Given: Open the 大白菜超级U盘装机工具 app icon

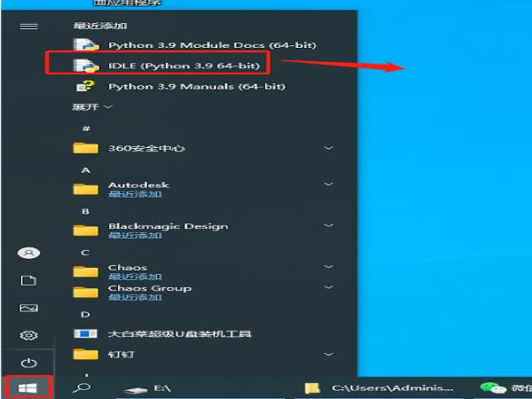Looking at the screenshot, I should click(85, 334).
